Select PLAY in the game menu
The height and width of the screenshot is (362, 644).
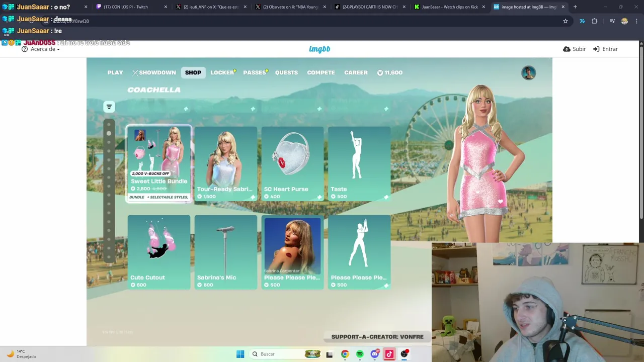coord(115,72)
